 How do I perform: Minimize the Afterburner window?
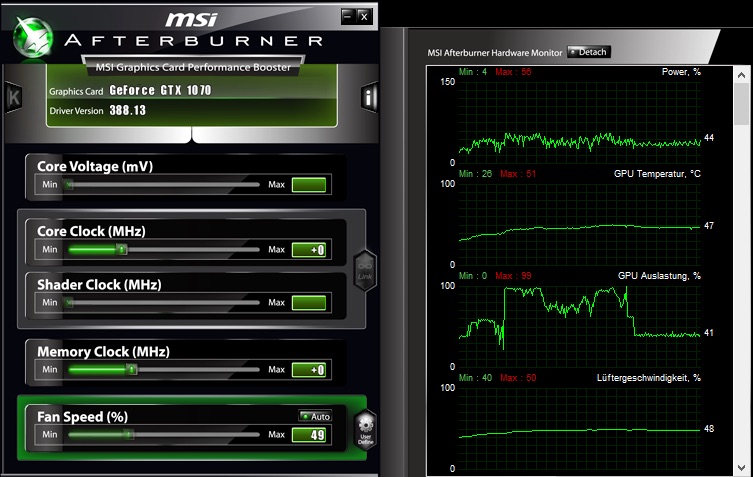[x=348, y=17]
